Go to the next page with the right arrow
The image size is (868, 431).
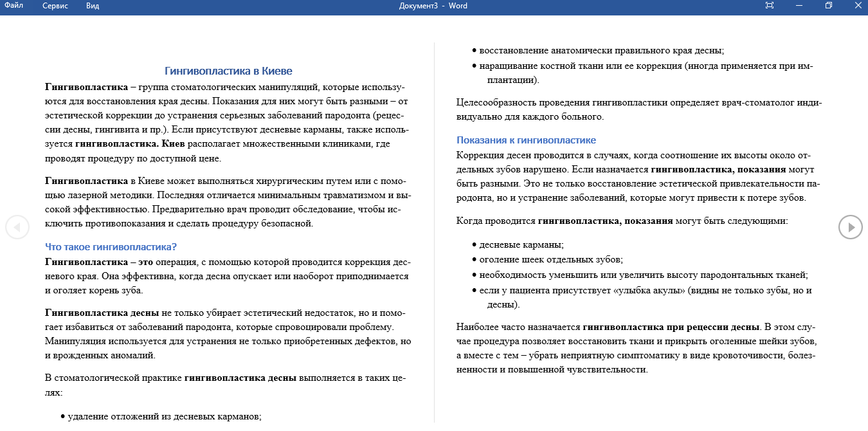pyautogui.click(x=850, y=226)
